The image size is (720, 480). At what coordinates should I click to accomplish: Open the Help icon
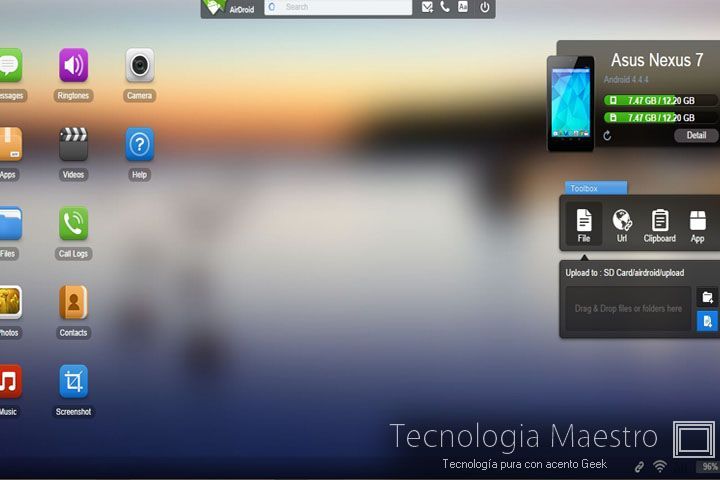pyautogui.click(x=140, y=144)
